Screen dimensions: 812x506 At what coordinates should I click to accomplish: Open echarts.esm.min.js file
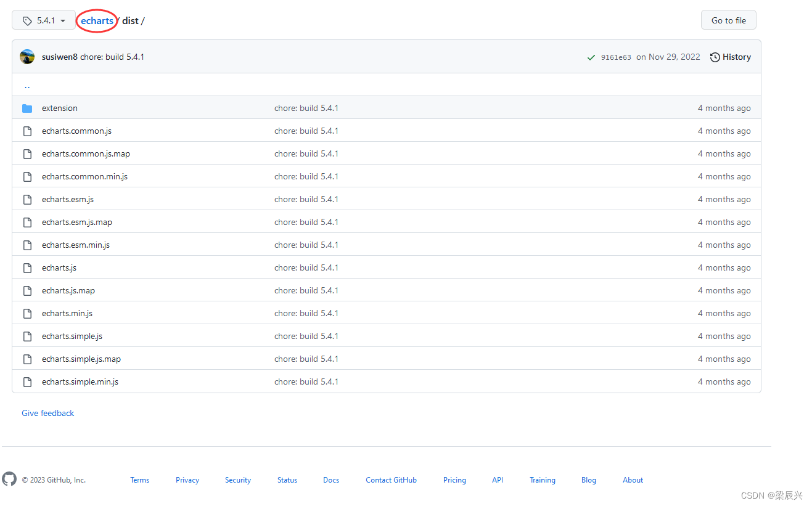coord(76,245)
